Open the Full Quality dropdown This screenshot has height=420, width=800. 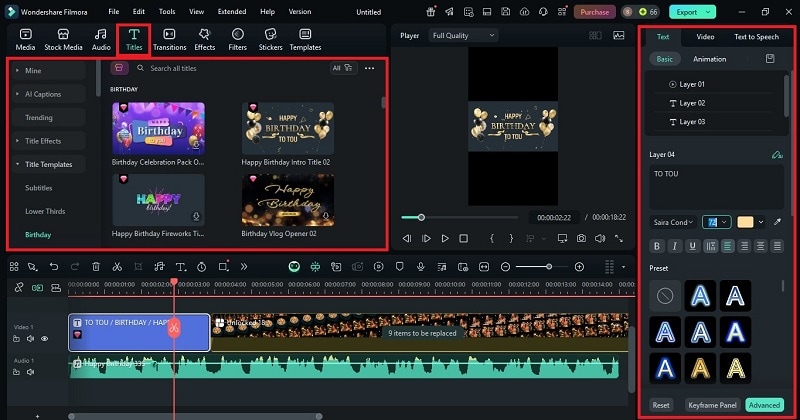point(463,35)
